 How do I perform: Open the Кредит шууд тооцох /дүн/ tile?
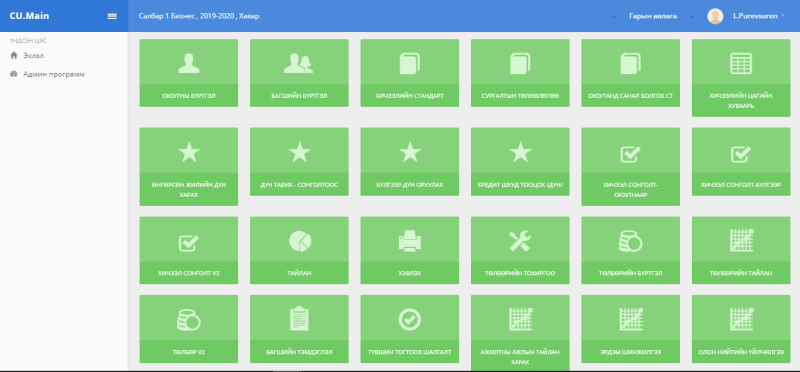[x=520, y=162]
